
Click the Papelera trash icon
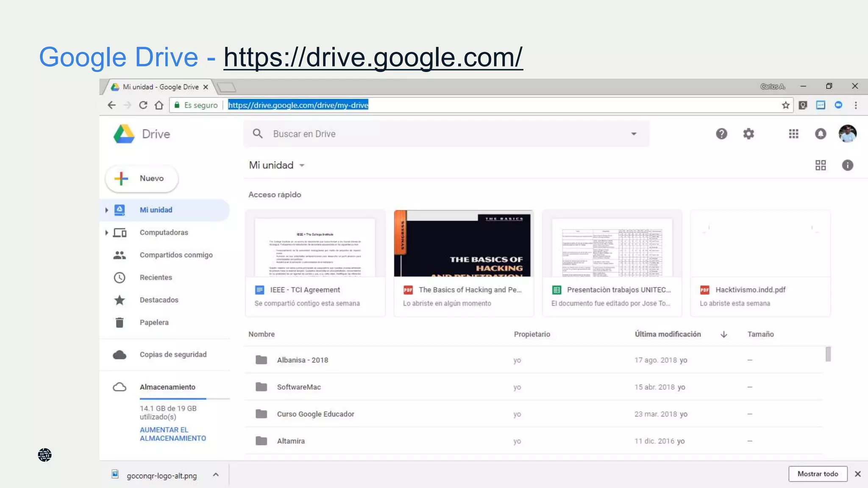click(x=120, y=322)
